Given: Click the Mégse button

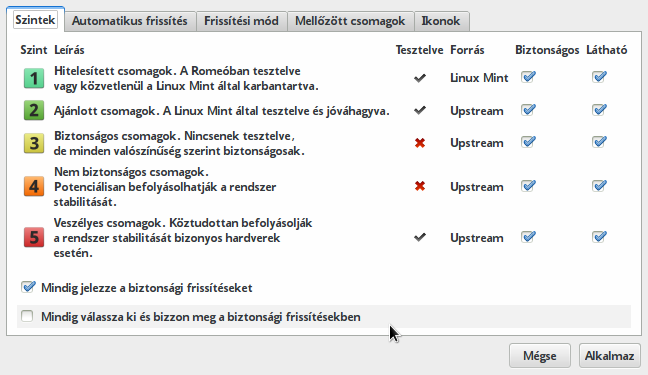Looking at the screenshot, I should coord(540,356).
